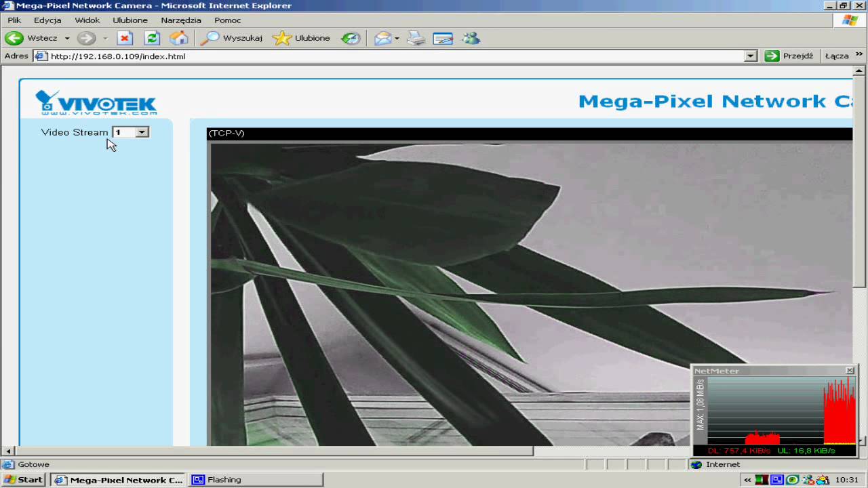Close the NetMeter widget
Image resolution: width=868 pixels, height=488 pixels.
click(x=850, y=371)
